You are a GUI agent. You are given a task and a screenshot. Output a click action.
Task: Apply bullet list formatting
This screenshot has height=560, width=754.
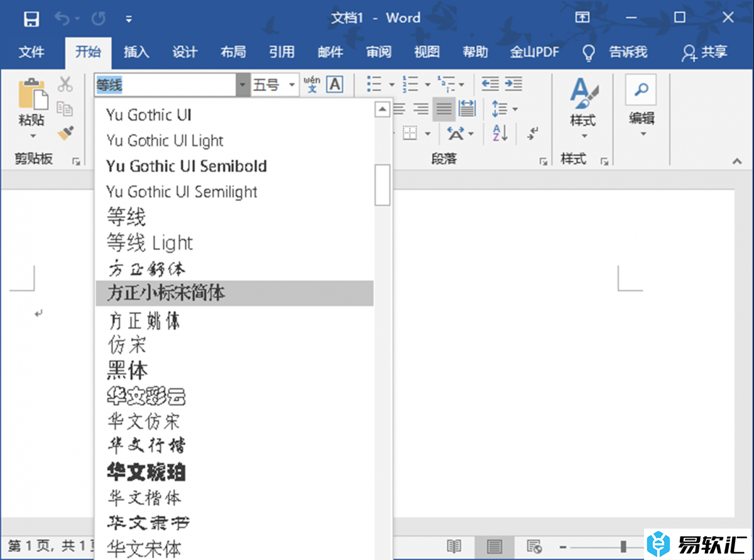pos(374,84)
